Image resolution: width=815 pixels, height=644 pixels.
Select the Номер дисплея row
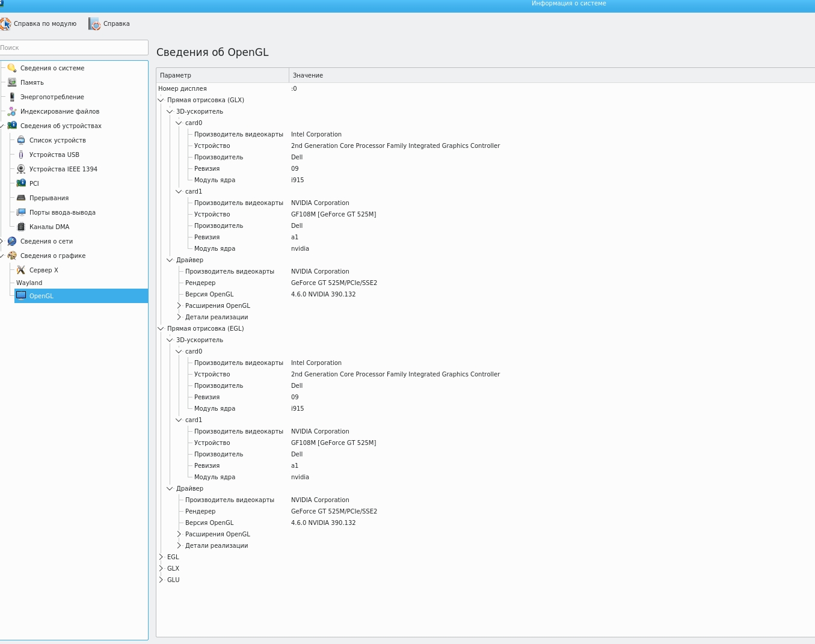(x=485, y=88)
